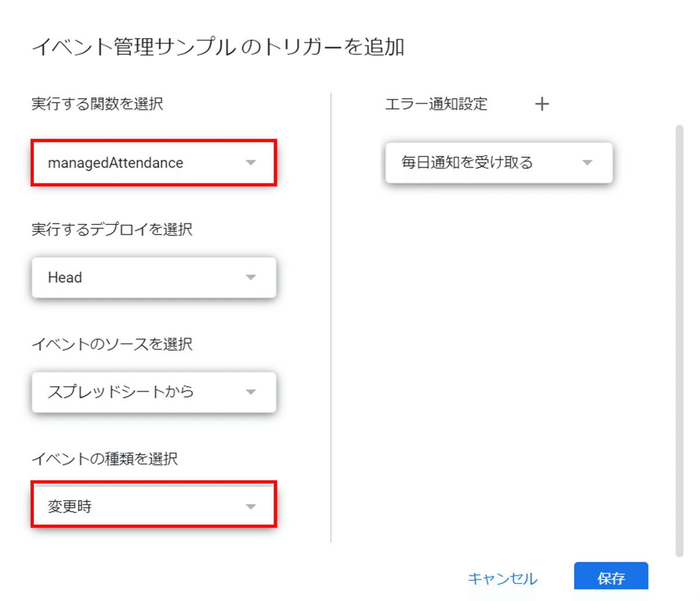Click the arrow icon beside Head
The height and width of the screenshot is (601, 700).
coord(251,277)
